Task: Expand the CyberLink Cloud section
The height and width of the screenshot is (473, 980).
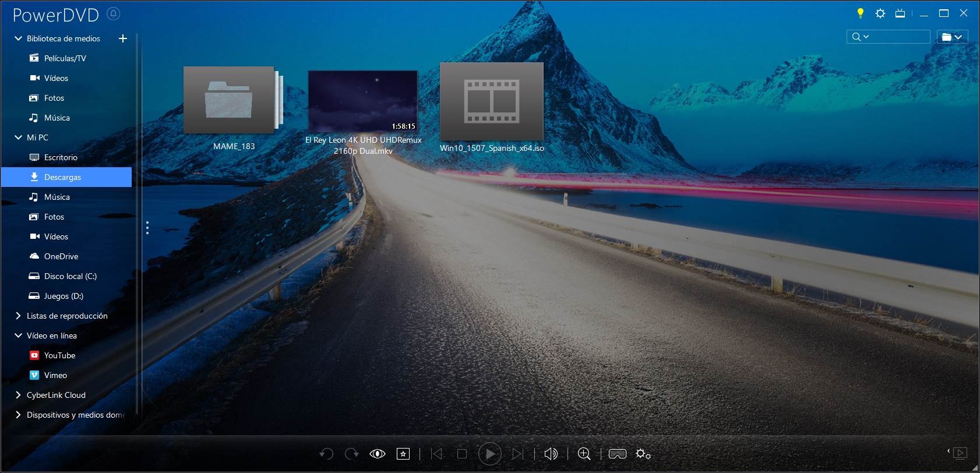Action: click(18, 395)
